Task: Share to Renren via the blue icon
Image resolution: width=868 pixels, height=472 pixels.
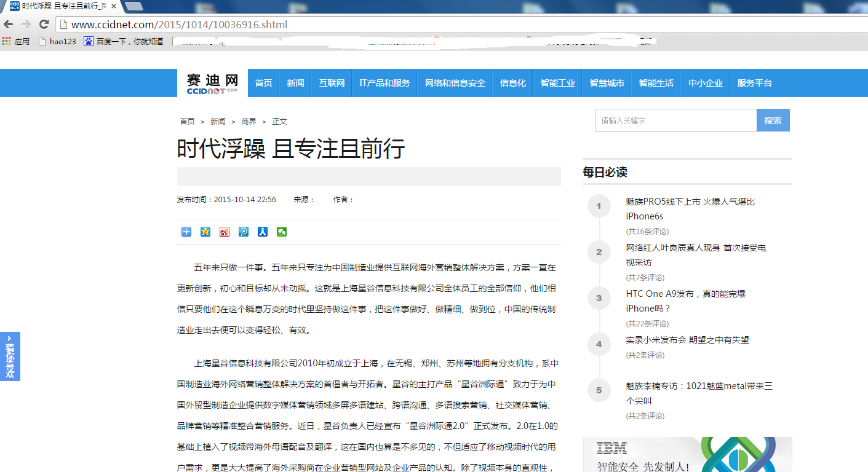Action: click(x=263, y=232)
